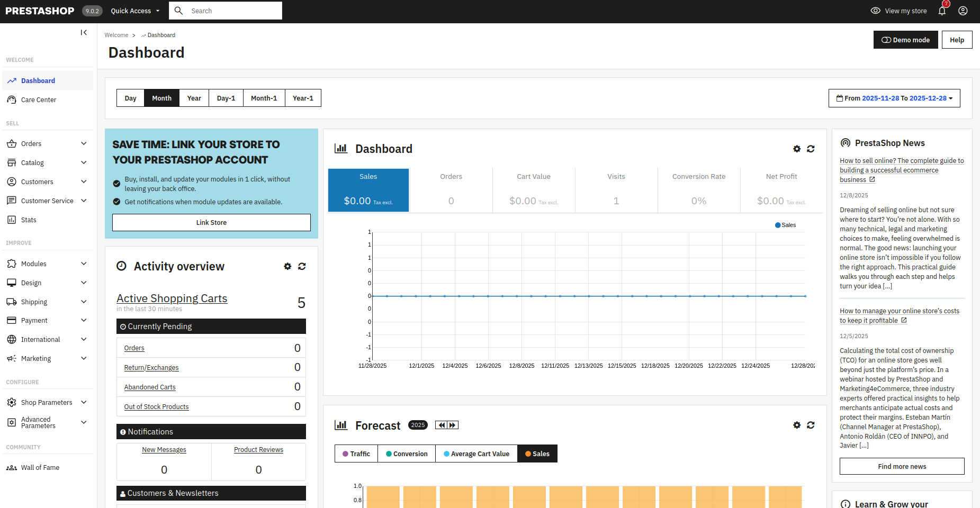Screen dimensions: 980x508
Task: Open the Quick Access dropdown
Action: 135,11
